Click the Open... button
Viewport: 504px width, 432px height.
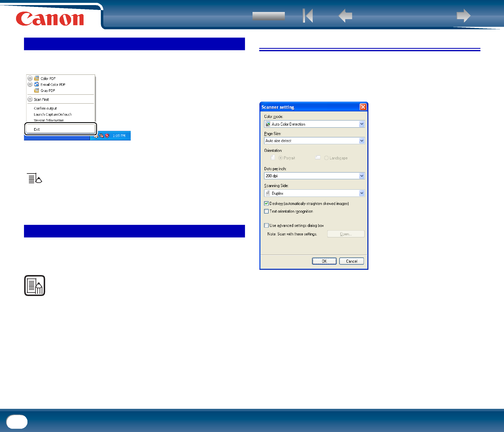tap(346, 234)
